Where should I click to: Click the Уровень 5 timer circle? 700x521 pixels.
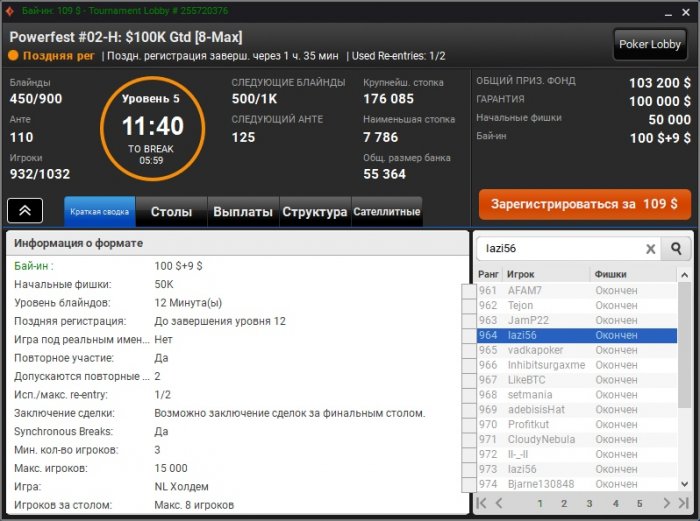point(152,129)
